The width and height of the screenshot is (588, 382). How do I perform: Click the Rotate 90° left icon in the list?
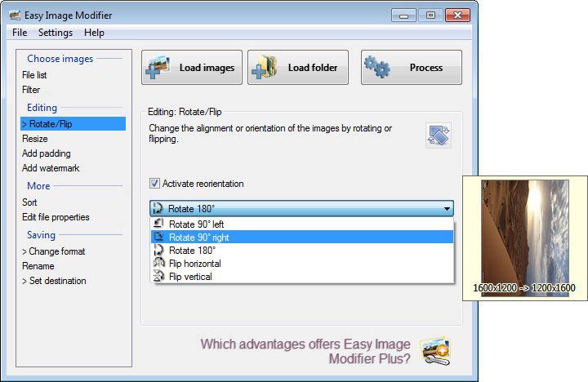click(159, 224)
